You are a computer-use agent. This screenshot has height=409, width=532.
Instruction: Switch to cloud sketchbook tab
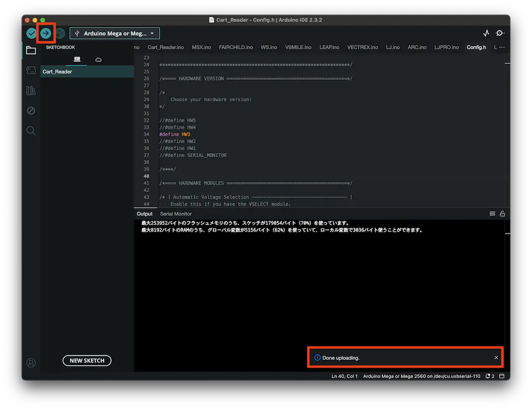99,60
